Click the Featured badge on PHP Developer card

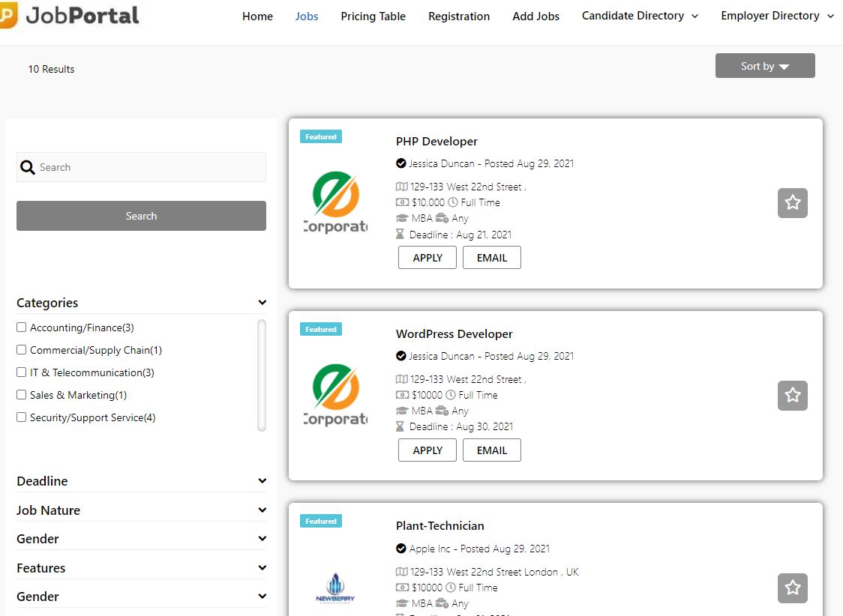[x=321, y=137]
